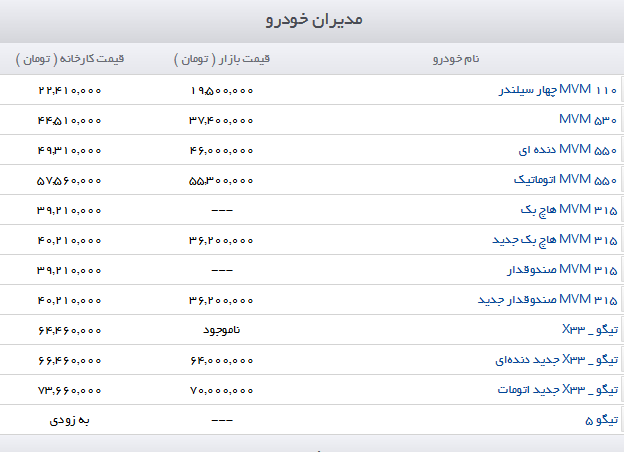Click the قیمت کارخانه (تومان) column header

tap(70, 59)
